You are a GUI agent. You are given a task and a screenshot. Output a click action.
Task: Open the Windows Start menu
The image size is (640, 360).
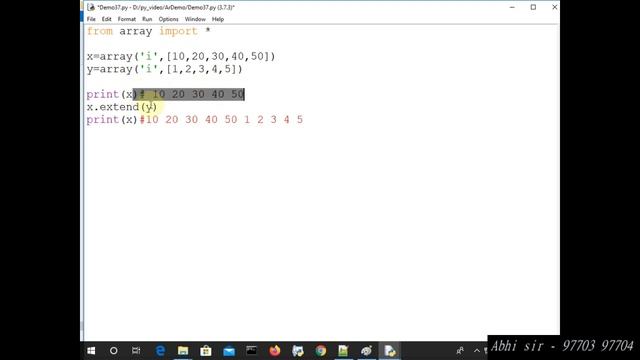(x=91, y=351)
